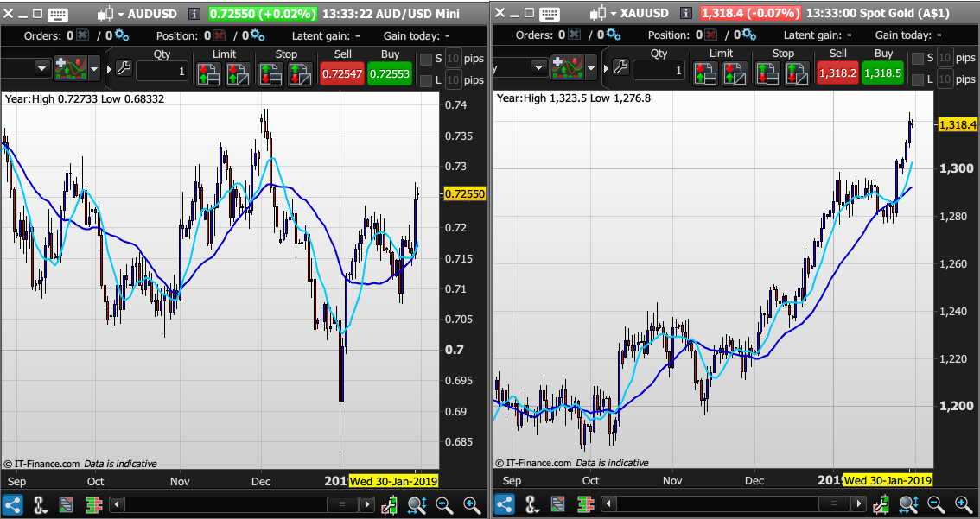Open list panel icon in XAUUSD bottom toolbar
980x519 pixels.
pyautogui.click(x=558, y=504)
